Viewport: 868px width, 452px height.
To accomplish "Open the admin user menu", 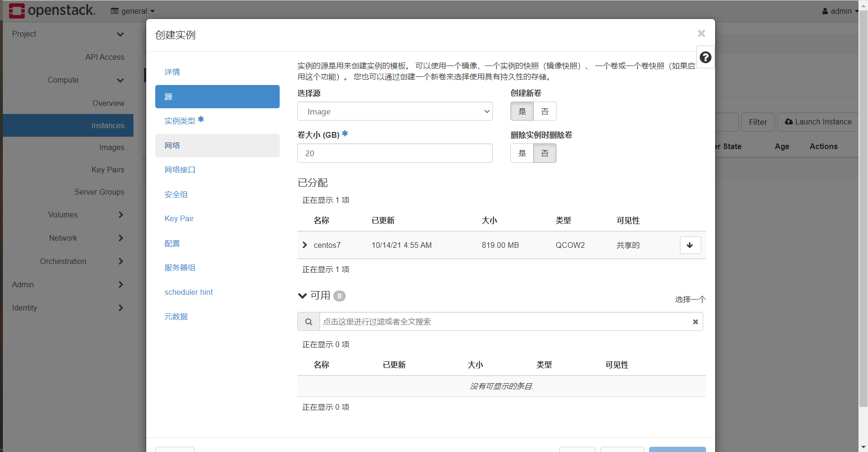I will 840,11.
